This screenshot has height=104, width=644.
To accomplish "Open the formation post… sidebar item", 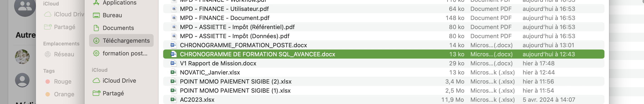I will pos(125,54).
